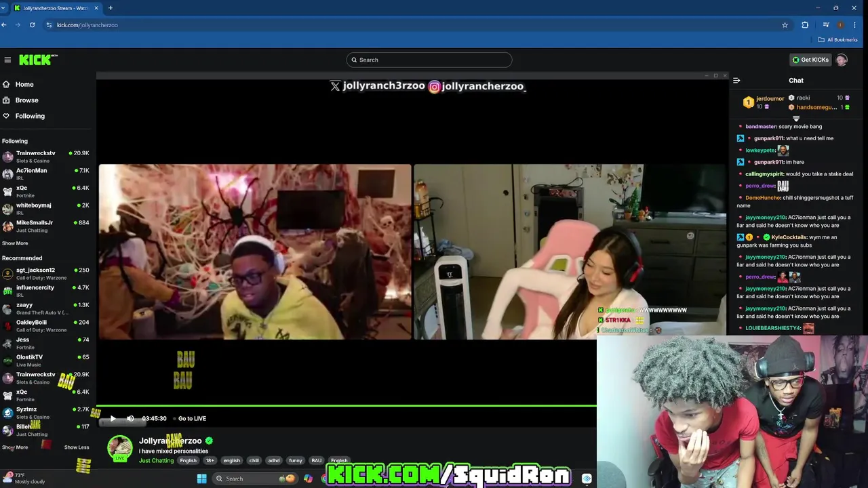Go back in browser
The image size is (868, 488).
[4, 25]
